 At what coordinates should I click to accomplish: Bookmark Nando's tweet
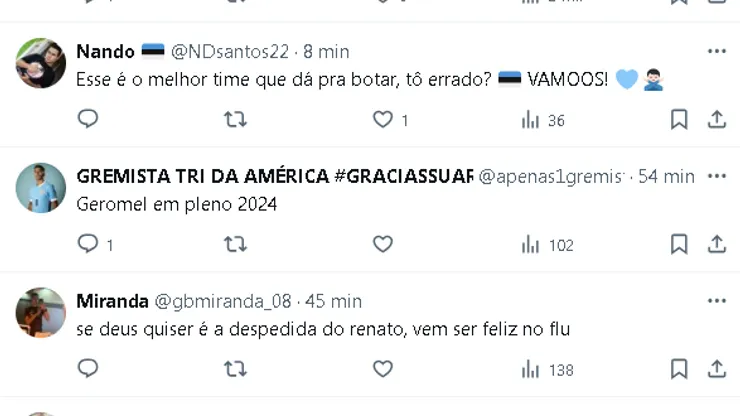click(x=679, y=120)
